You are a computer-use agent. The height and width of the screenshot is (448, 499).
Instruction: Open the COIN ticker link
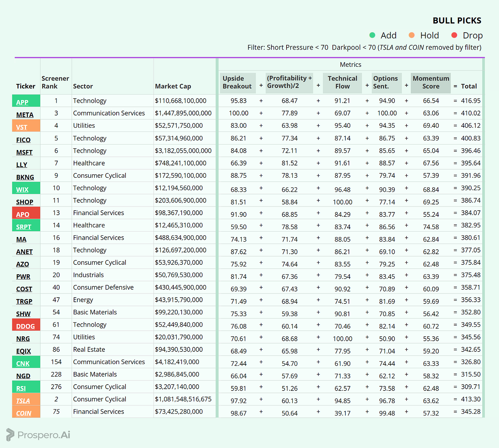tap(24, 413)
